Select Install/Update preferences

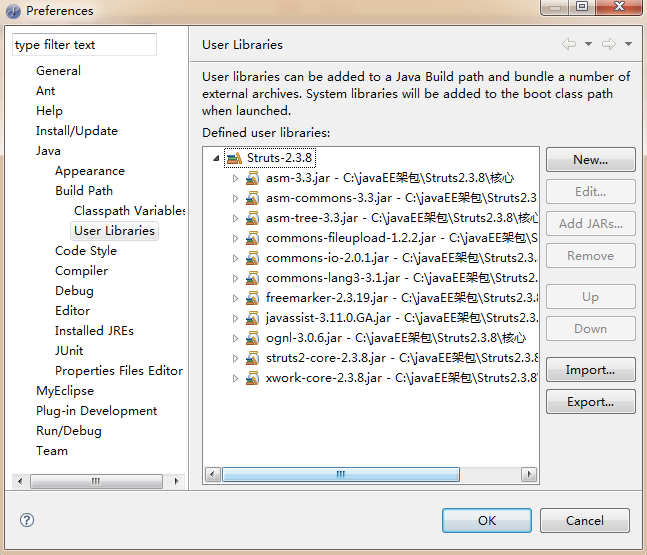(77, 131)
